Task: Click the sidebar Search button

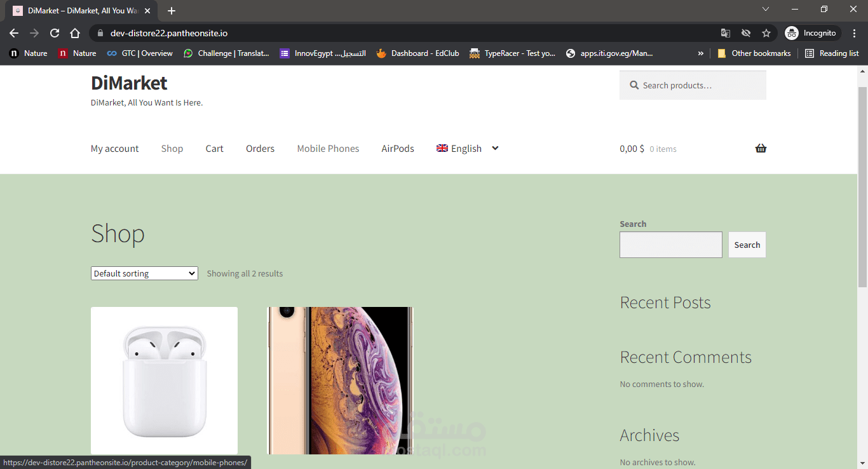Action: (x=747, y=245)
